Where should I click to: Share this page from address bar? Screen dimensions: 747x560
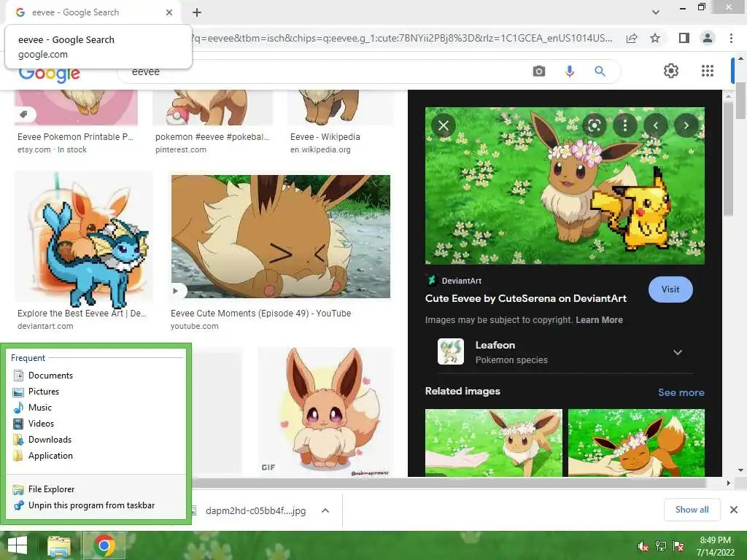(x=632, y=38)
